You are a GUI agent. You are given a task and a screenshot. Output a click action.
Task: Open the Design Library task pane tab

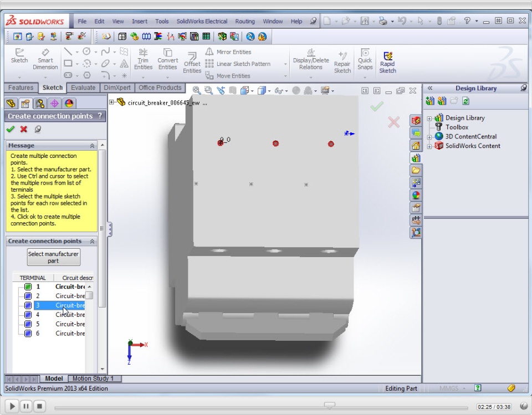416,158
